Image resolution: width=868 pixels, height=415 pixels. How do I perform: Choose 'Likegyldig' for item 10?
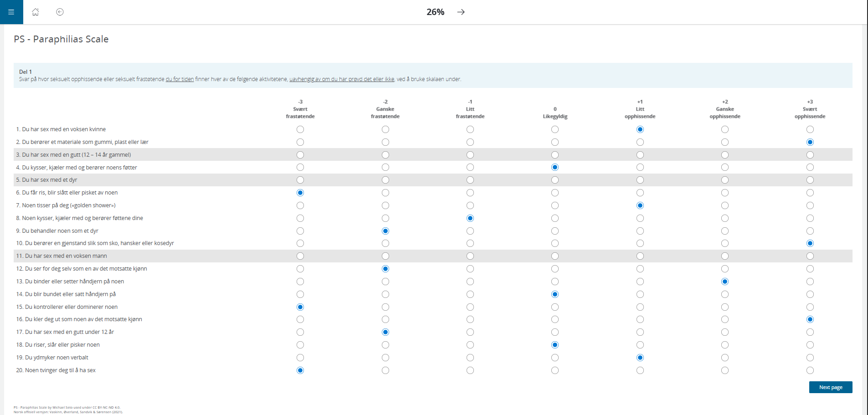coord(555,243)
